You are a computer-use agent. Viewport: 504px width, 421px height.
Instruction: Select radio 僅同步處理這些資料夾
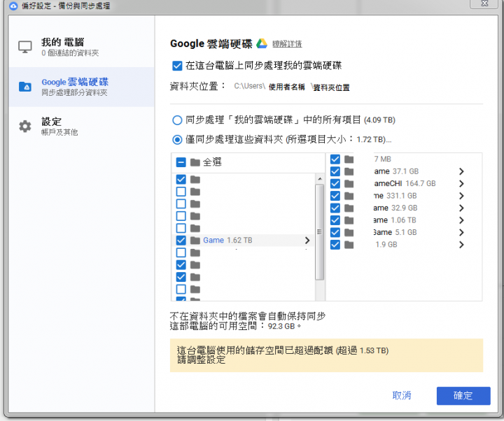[177, 139]
